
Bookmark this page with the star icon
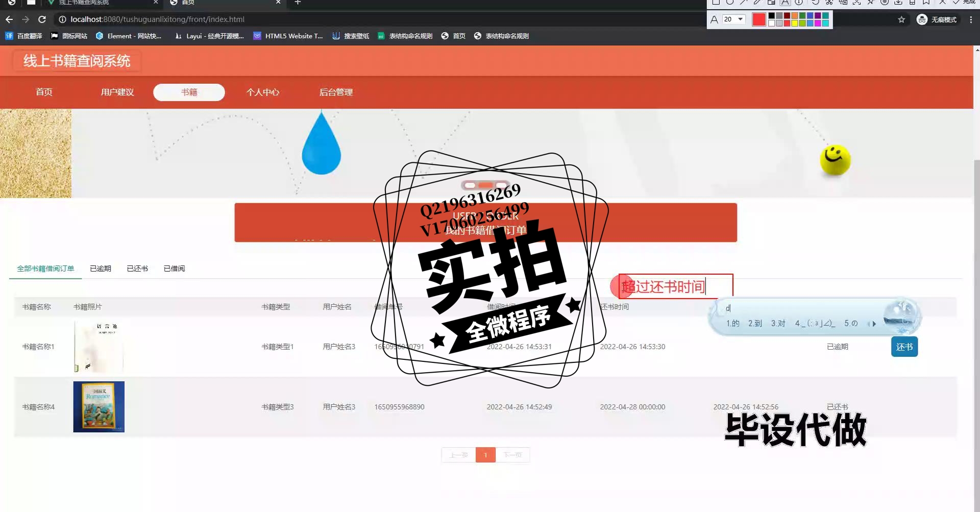click(901, 19)
